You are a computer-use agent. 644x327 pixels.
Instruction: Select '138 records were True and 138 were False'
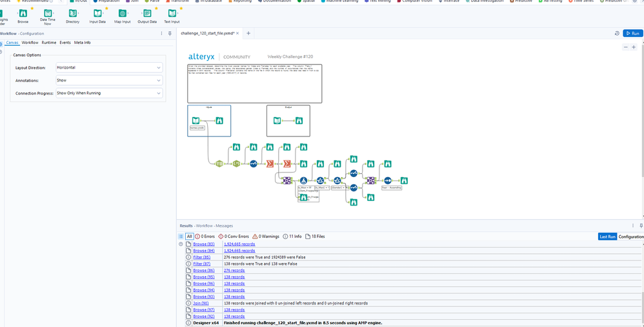coord(261,264)
